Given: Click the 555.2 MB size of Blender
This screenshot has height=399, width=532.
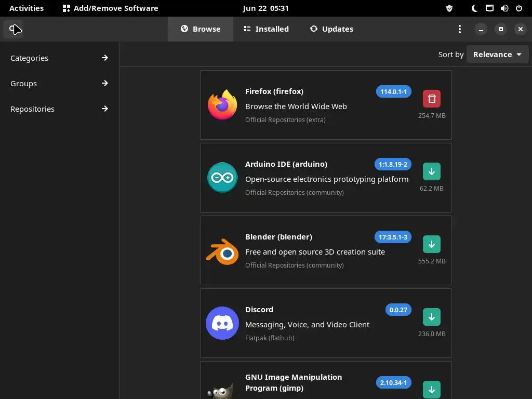Looking at the screenshot, I should (x=432, y=261).
